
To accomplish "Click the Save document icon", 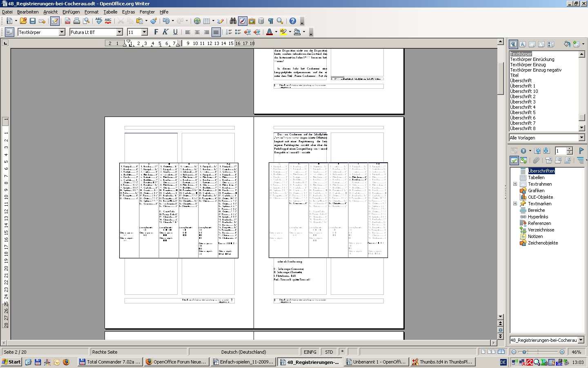I will click(x=33, y=21).
